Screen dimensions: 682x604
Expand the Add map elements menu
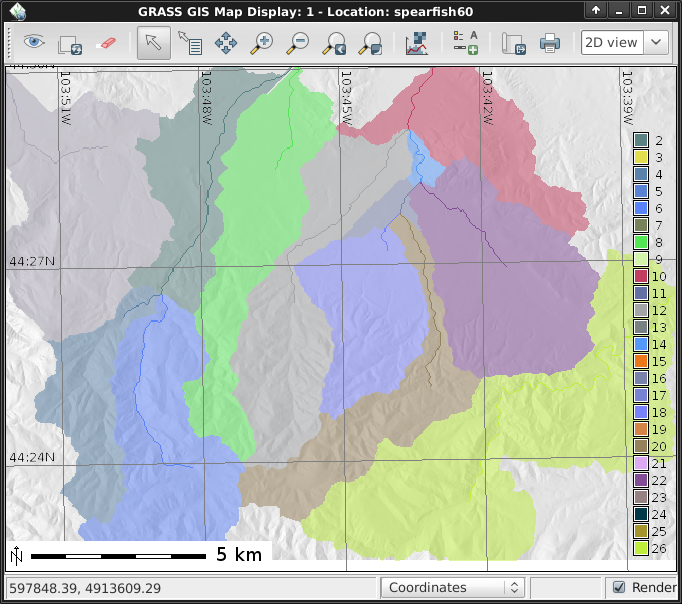(465, 43)
